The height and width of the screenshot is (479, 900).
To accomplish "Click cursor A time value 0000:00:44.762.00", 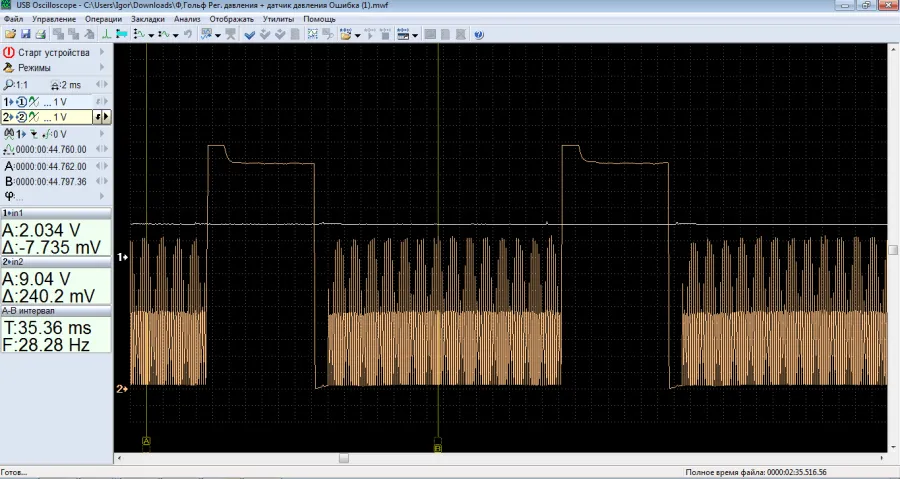I will coord(51,166).
